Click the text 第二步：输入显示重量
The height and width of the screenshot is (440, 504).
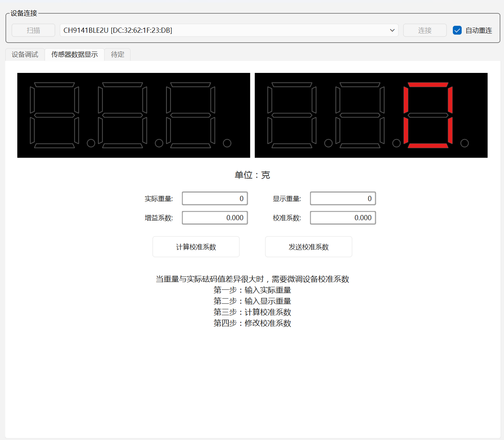253,301
